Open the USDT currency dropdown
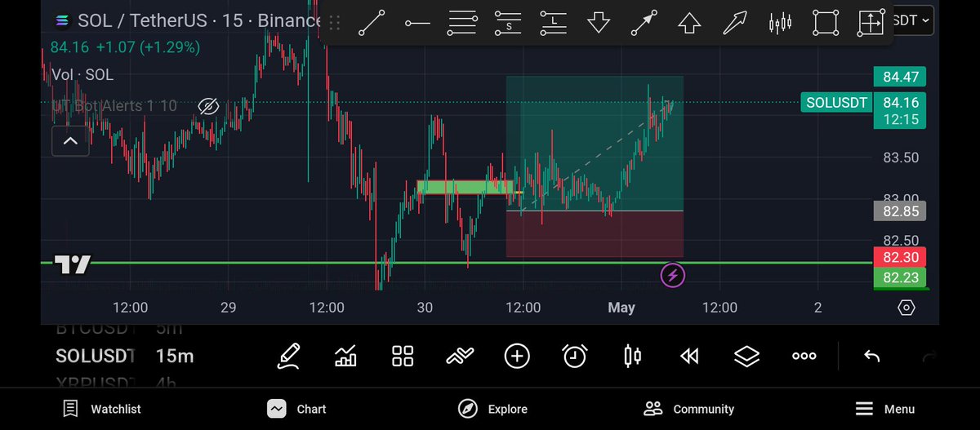The image size is (980, 430). point(911,20)
